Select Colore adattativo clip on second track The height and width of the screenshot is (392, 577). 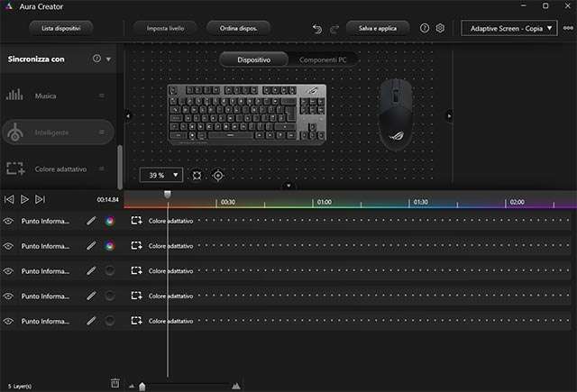click(170, 246)
